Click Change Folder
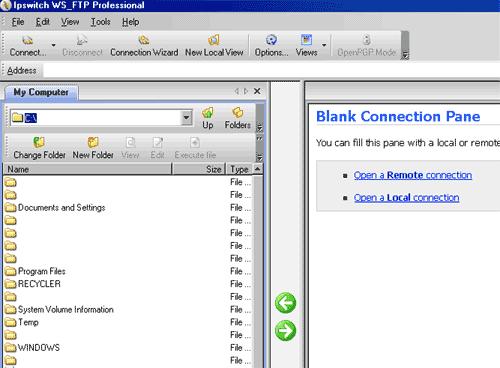 click(x=39, y=148)
